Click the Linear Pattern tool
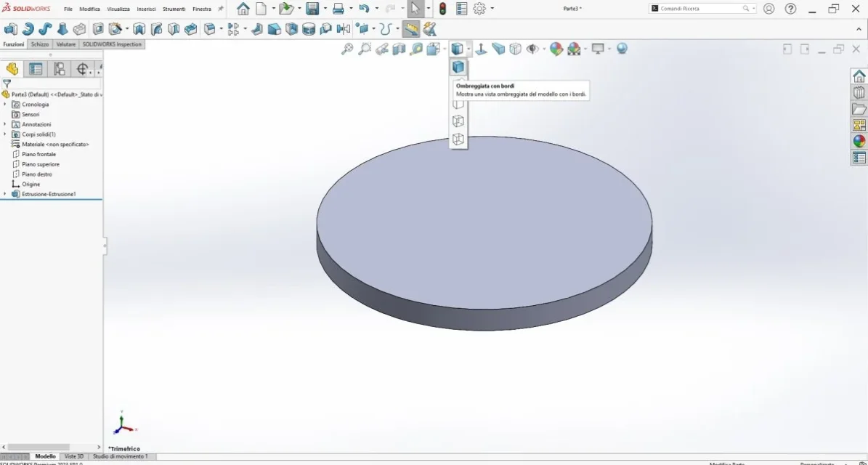 [233, 29]
